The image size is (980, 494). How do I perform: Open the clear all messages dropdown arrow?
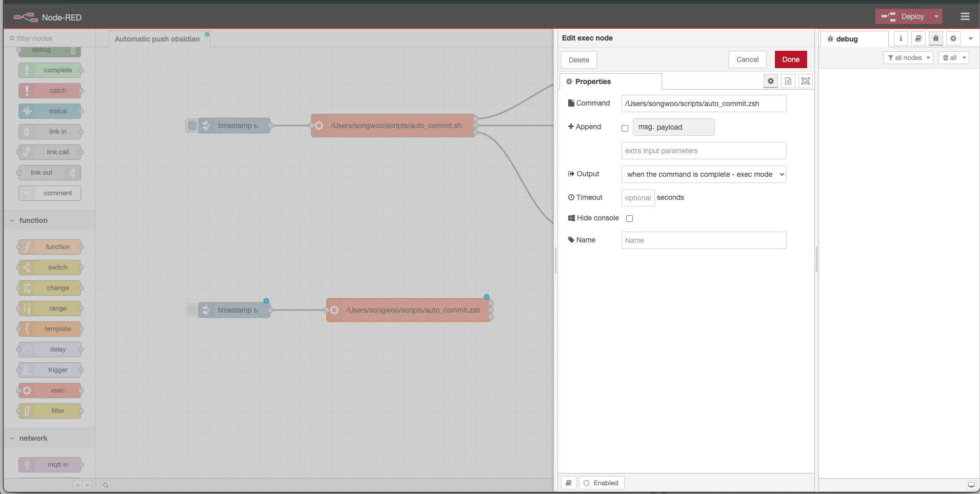[964, 58]
